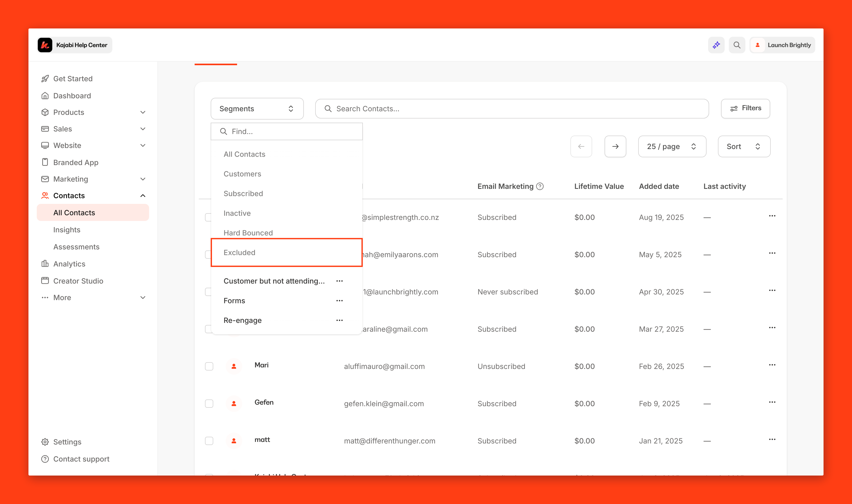Open three-dot menu for Re-engage segment

(339, 320)
